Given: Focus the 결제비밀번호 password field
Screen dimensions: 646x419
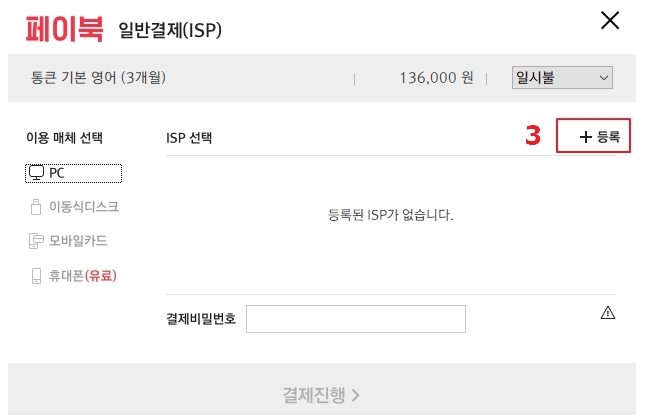Looking at the screenshot, I should pyautogui.click(x=356, y=319).
